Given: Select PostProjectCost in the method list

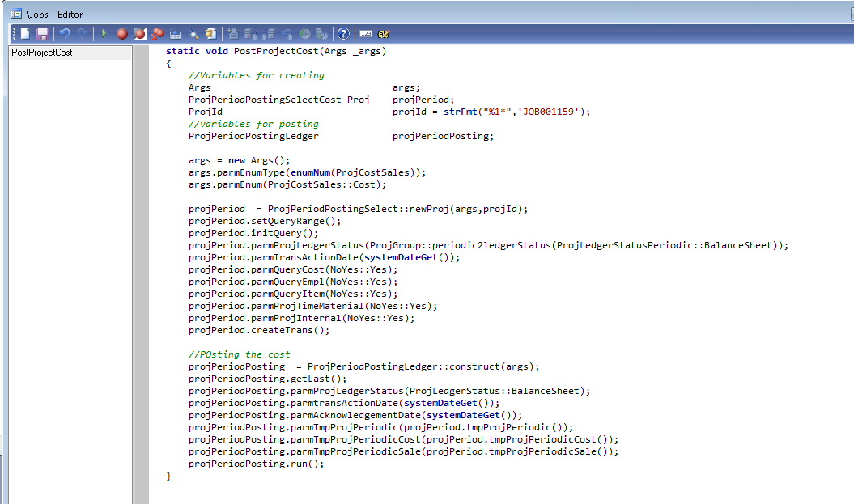Looking at the screenshot, I should click(x=42, y=53).
